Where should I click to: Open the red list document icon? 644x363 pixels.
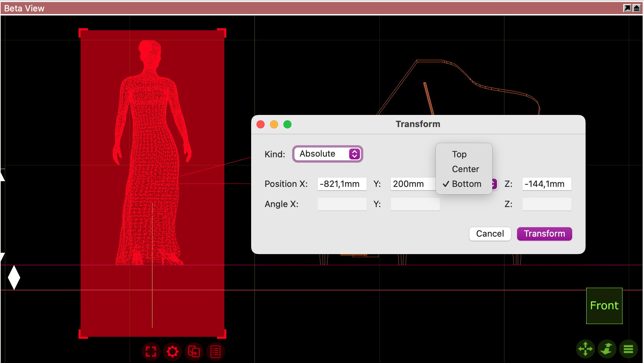(215, 352)
